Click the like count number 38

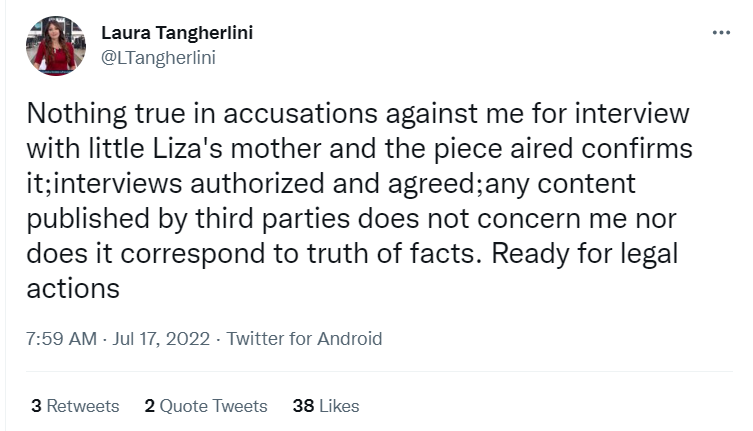[303, 406]
